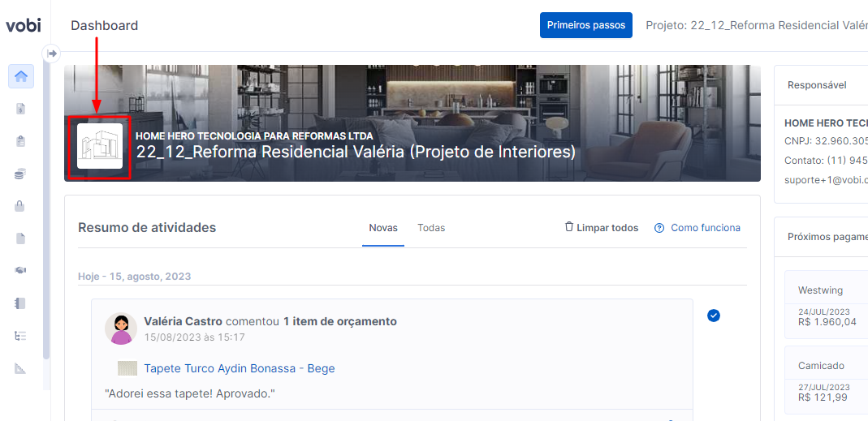Image resolution: width=868 pixels, height=421 pixels.
Task: Open the clipboard checklist sidebar icon
Action: [x=21, y=141]
